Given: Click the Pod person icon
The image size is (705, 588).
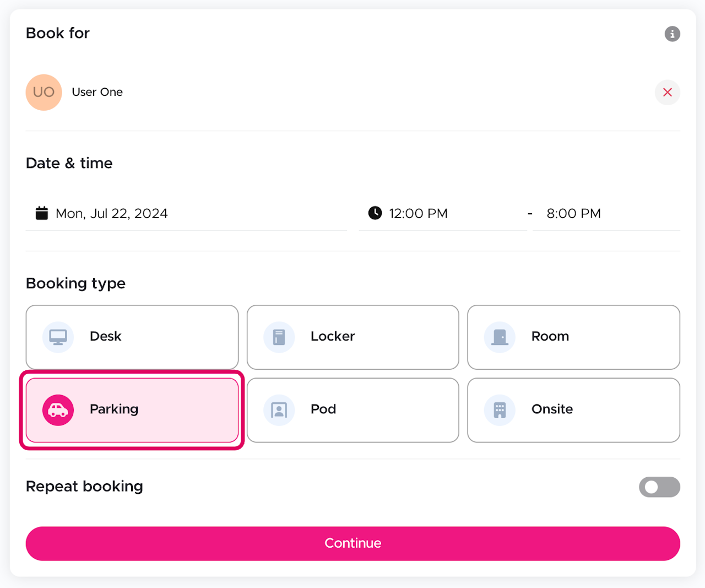Looking at the screenshot, I should [279, 410].
